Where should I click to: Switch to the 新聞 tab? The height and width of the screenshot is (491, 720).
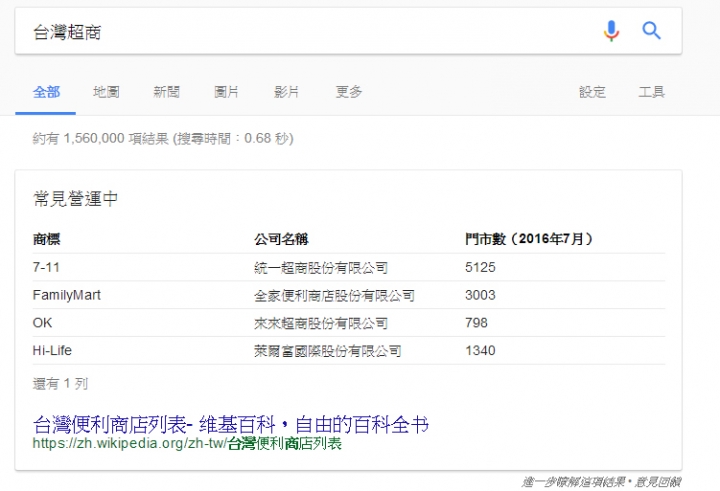166,92
